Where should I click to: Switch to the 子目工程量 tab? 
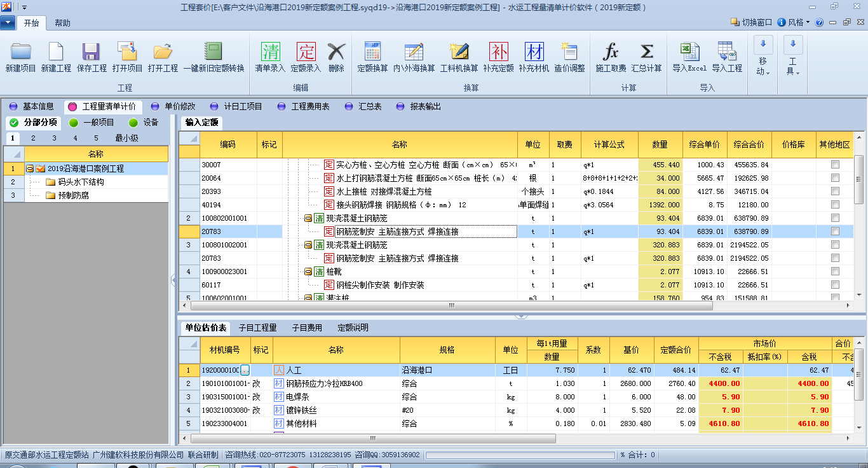[257, 327]
